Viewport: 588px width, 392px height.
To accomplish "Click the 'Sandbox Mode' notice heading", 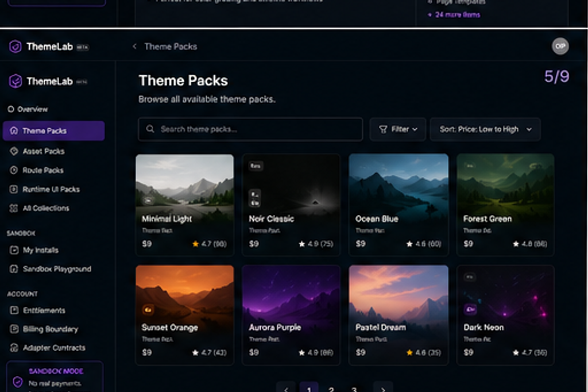I will pyautogui.click(x=56, y=371).
